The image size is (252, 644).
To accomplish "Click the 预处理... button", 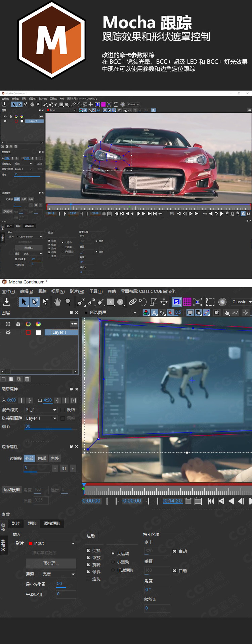I will click(51, 563).
